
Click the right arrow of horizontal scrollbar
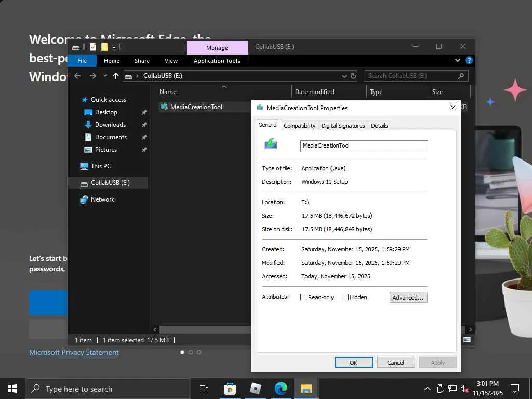[x=470, y=329]
